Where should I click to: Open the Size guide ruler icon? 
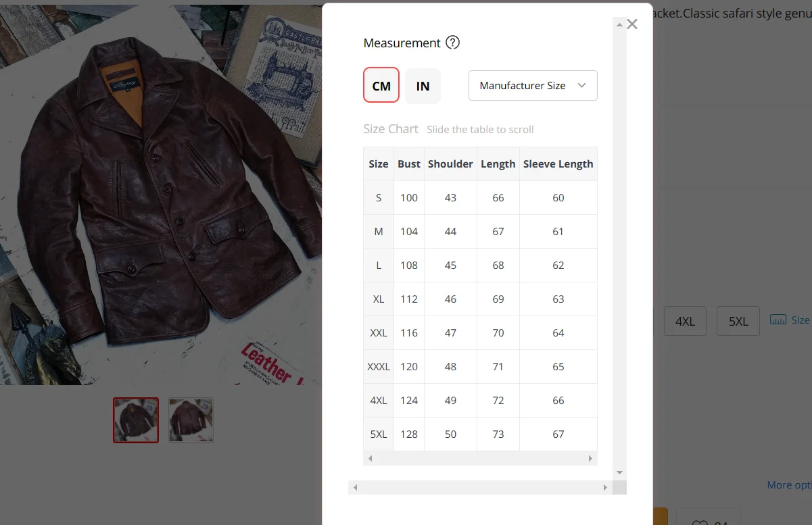click(x=778, y=320)
